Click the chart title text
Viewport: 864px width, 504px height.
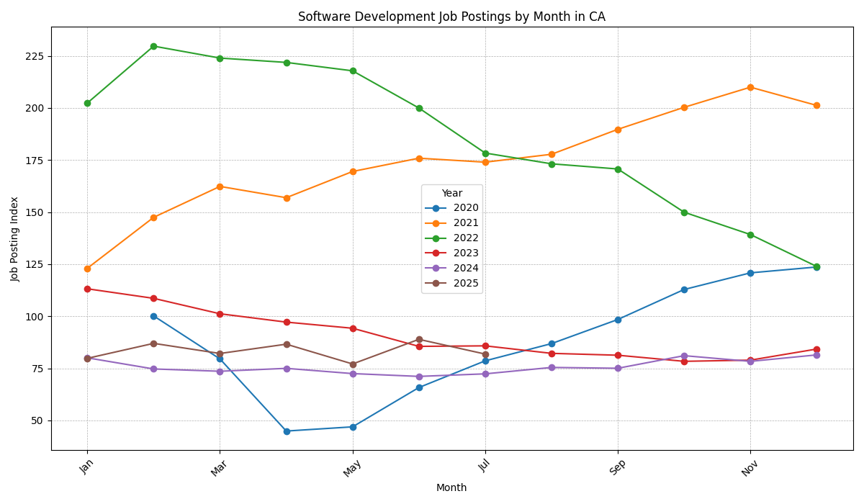point(451,17)
